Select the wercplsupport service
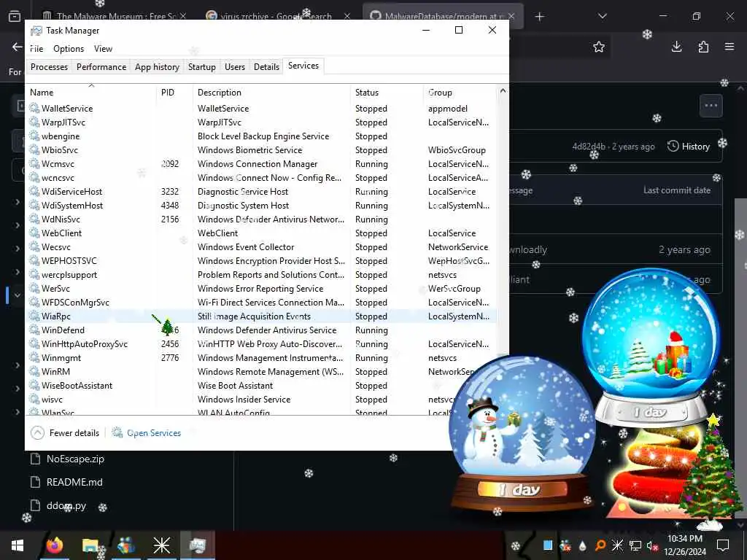This screenshot has width=747, height=560. [261, 275]
